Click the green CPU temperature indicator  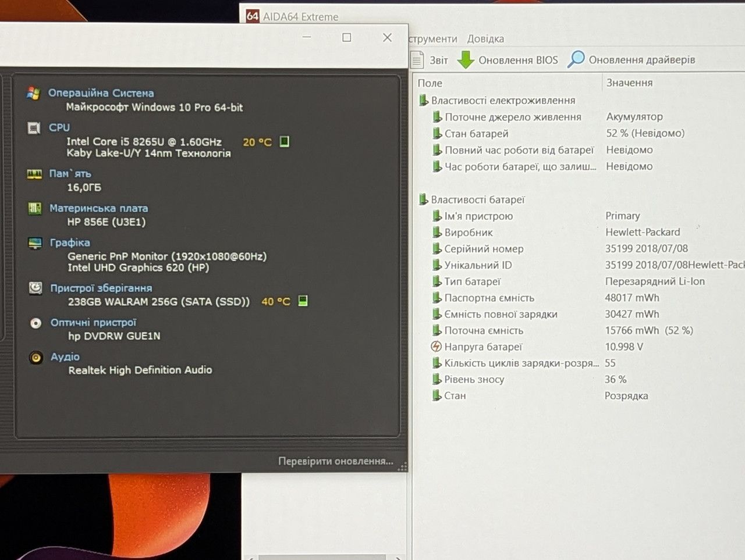(x=285, y=141)
